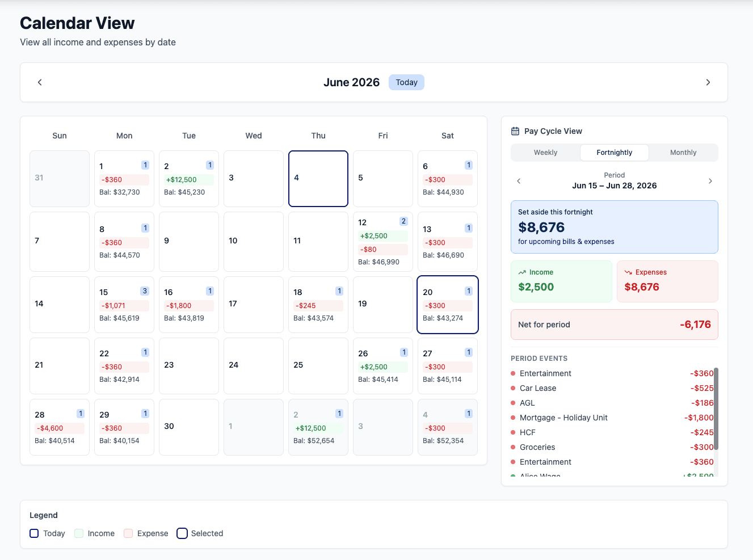Click the trending-up icon next to Income
The image size is (753, 560).
(x=522, y=272)
